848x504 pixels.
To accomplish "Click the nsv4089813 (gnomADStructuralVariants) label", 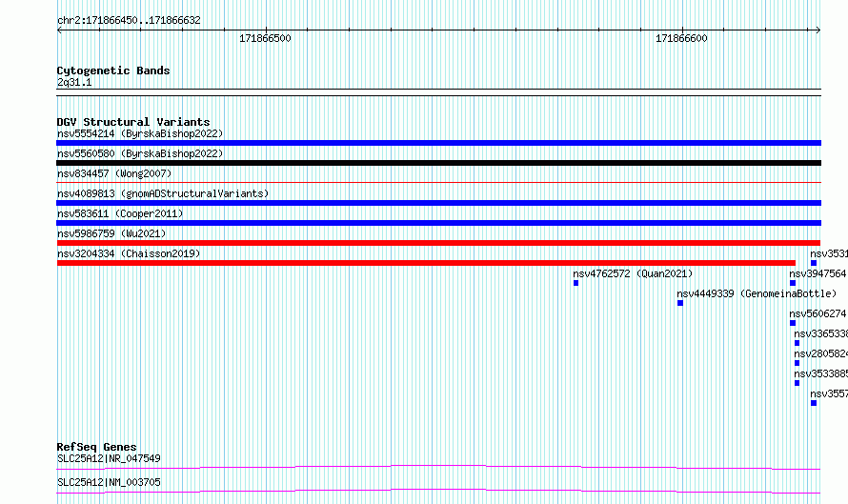I will tap(163, 193).
